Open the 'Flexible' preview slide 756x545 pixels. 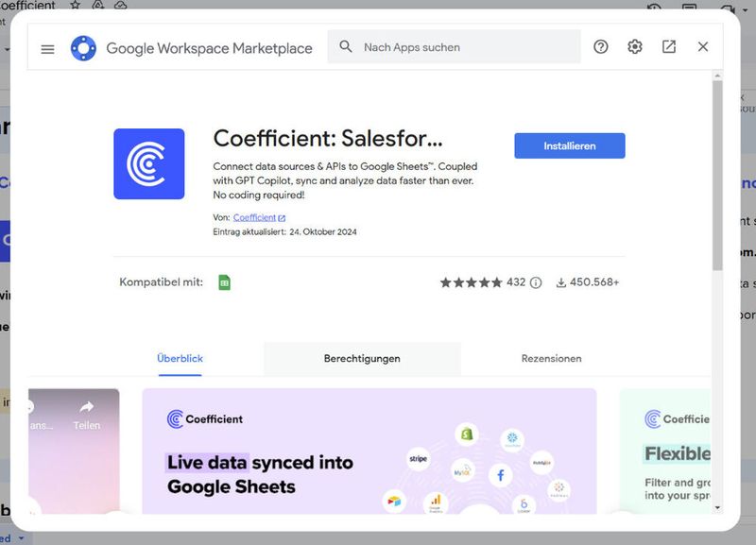[x=665, y=451]
